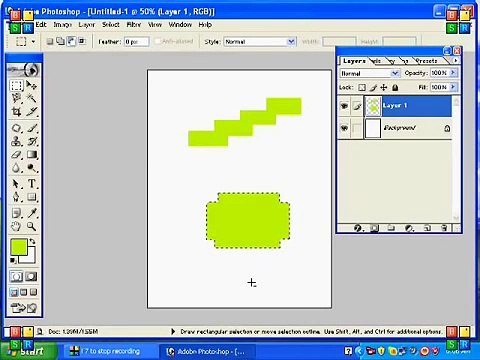Click Jump to ImageReady button
Screen dimensions: 480x360
point(24,308)
